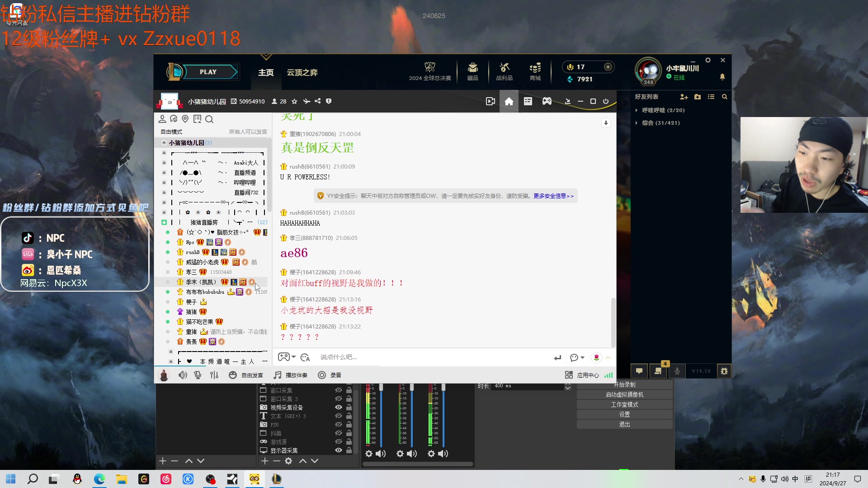Open League bug report gear at bottom right
868x488 pixels.
[724, 371]
